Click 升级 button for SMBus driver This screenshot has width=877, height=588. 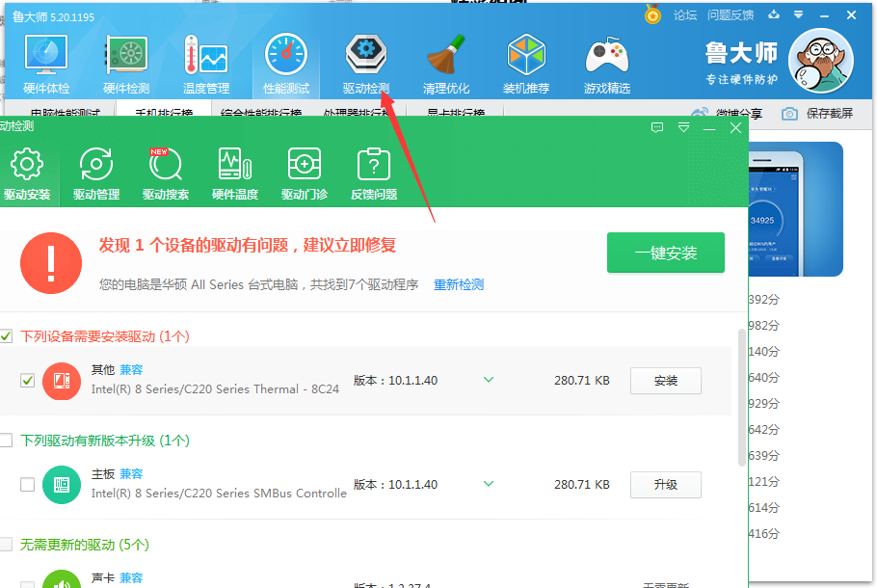coord(666,485)
